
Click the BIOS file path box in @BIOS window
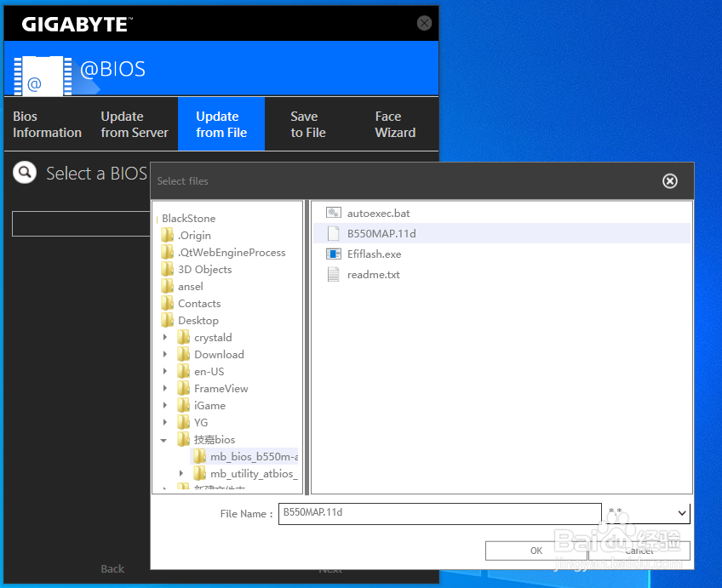point(81,224)
